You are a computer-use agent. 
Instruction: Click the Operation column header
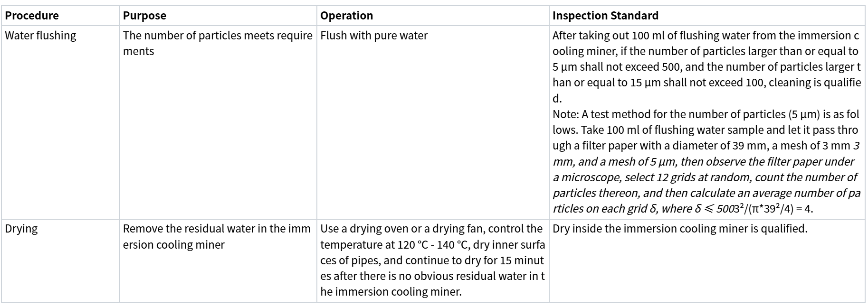point(346,16)
